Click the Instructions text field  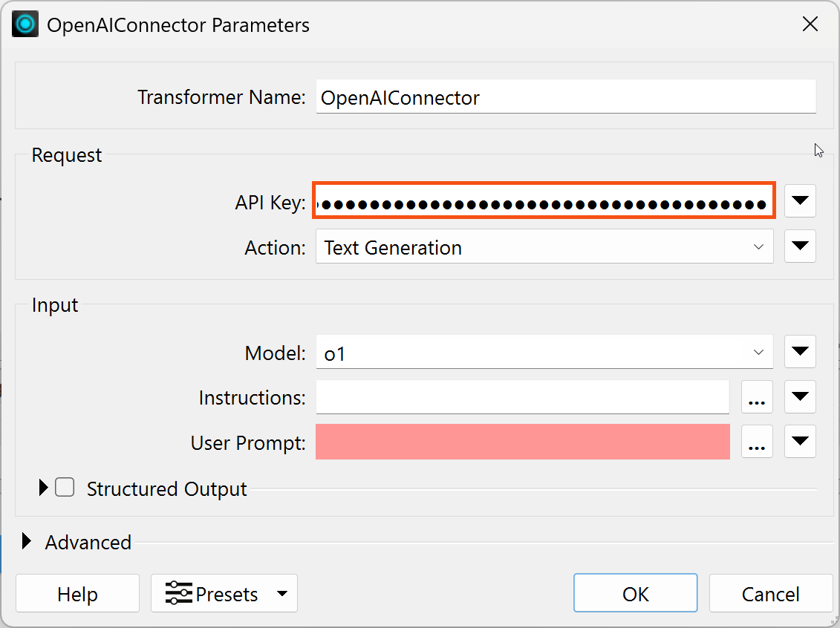(x=522, y=397)
